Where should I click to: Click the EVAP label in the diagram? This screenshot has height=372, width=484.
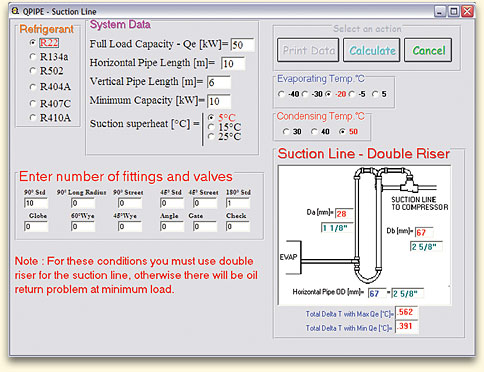288,257
